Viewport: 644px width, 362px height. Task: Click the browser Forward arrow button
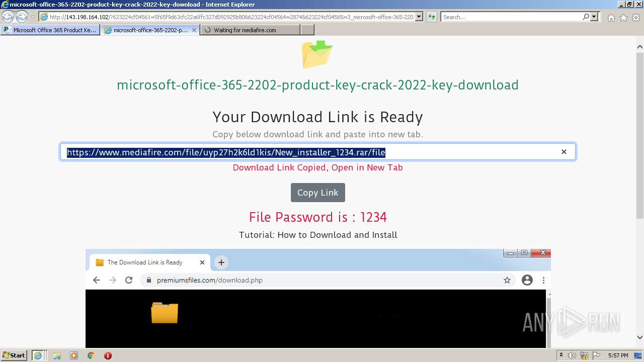point(21,17)
